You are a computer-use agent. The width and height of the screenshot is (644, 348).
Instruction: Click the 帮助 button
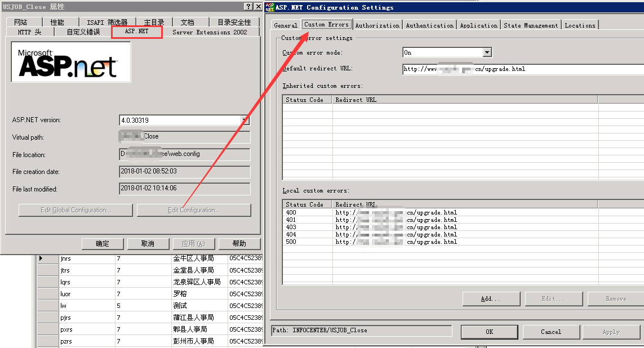point(239,244)
